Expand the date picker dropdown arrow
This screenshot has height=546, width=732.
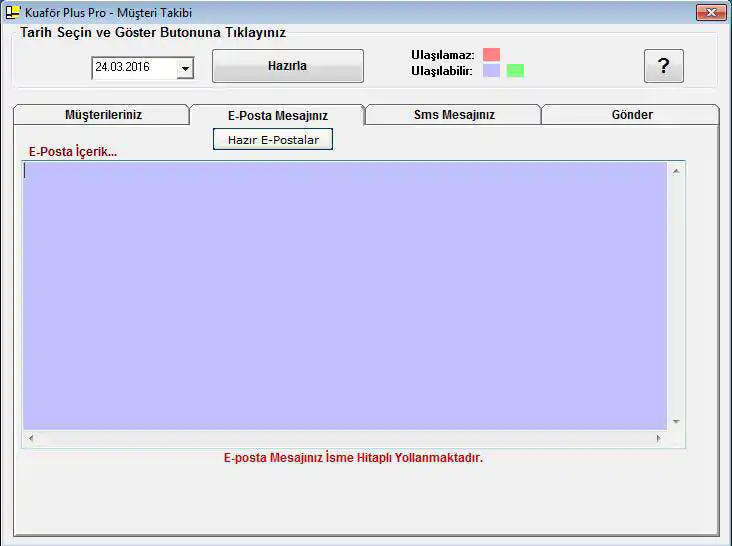click(x=185, y=69)
